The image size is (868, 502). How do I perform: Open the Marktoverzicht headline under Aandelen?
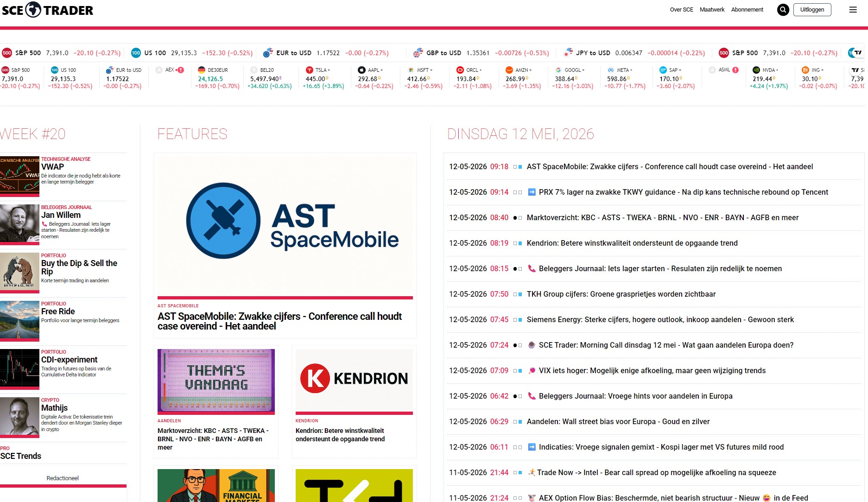(213, 439)
